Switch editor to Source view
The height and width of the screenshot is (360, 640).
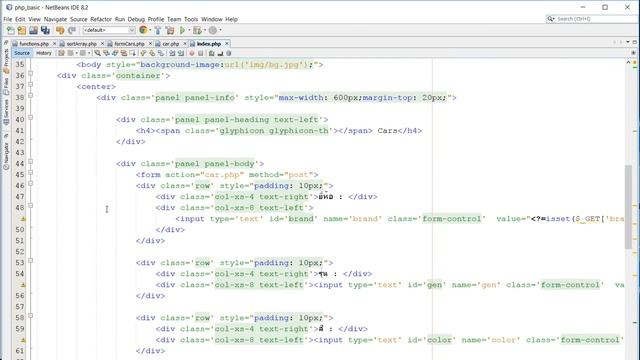coord(22,53)
